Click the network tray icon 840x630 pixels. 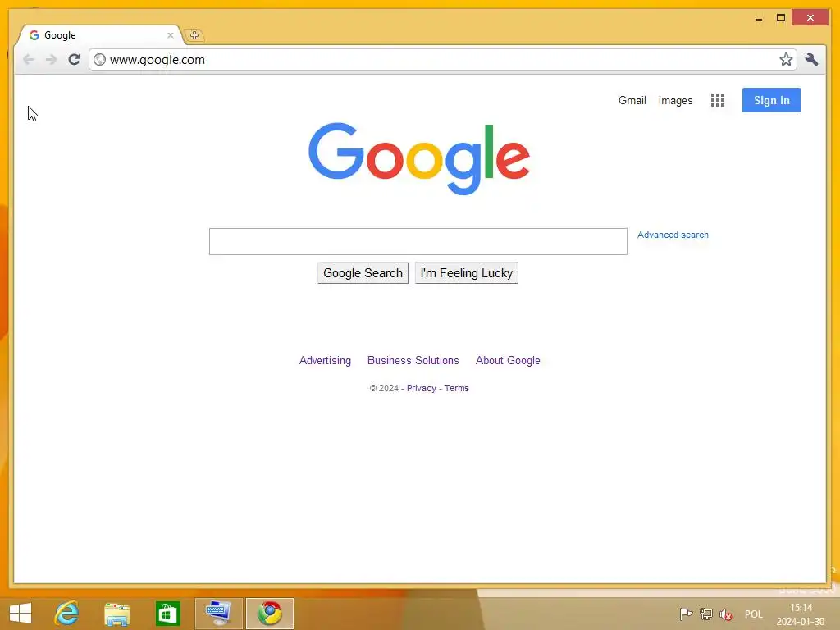(706, 614)
